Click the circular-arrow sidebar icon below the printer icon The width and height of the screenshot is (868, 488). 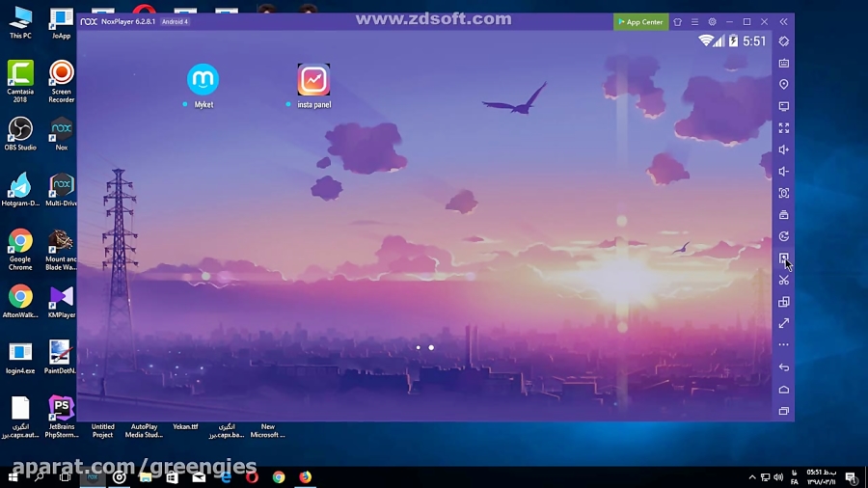click(x=784, y=236)
